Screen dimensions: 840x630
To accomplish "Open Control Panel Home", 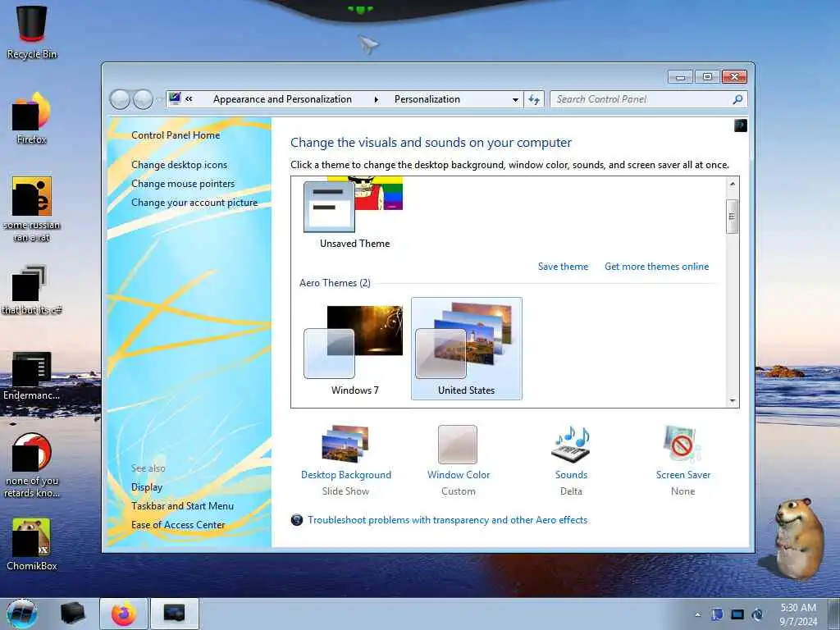I will [176, 135].
